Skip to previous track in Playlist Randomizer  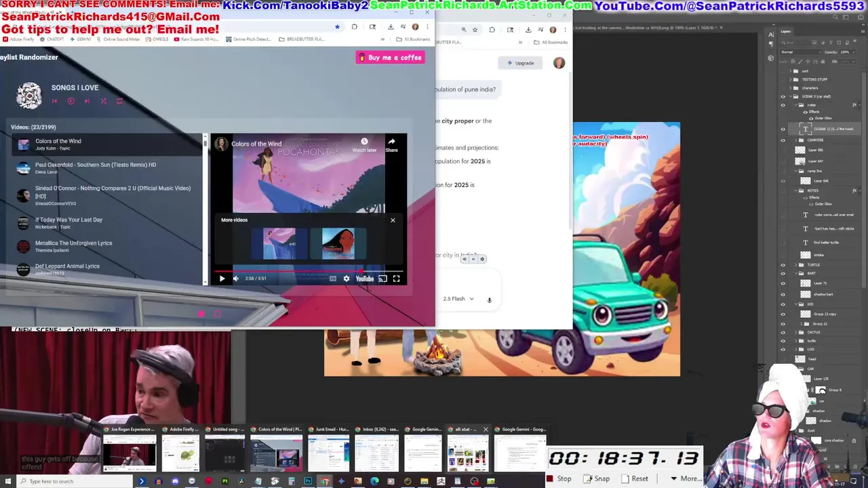tap(54, 101)
